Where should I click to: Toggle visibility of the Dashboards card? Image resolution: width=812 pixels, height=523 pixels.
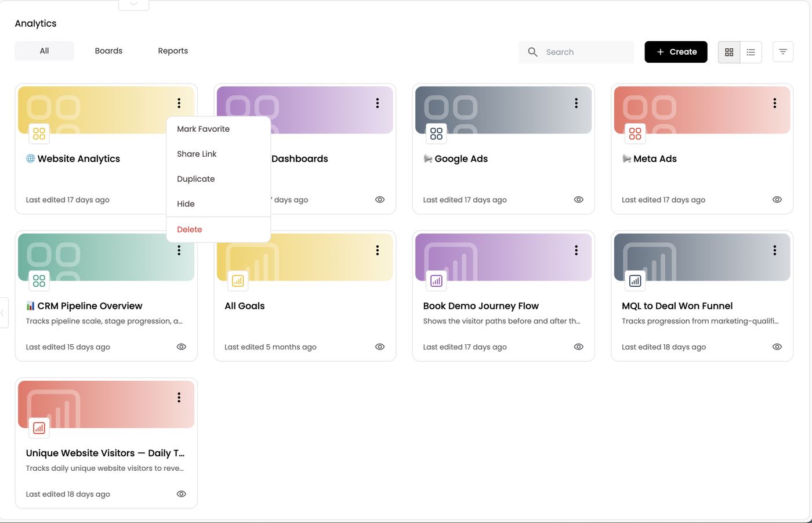point(380,200)
